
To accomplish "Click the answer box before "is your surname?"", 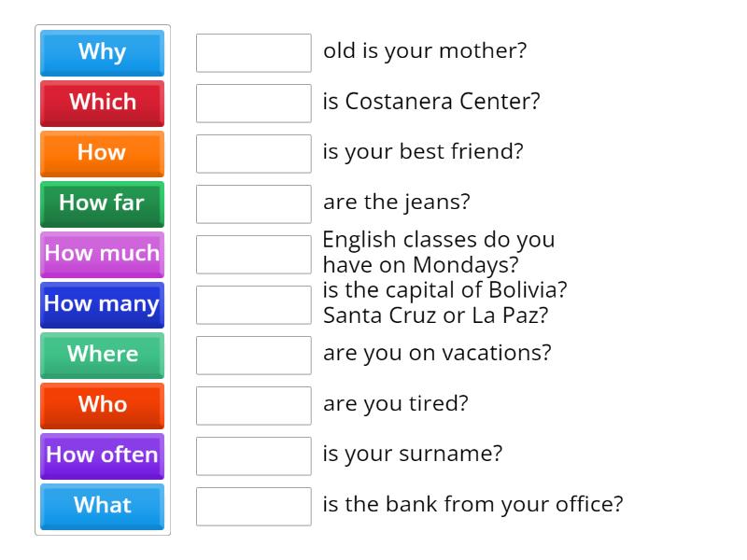I will coord(253,455).
